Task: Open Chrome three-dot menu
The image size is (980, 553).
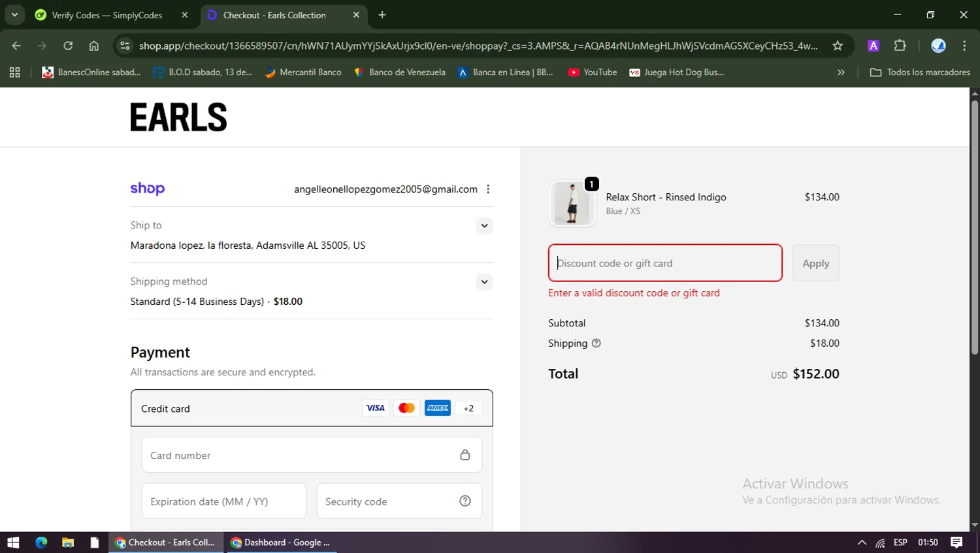Action: [x=964, y=46]
